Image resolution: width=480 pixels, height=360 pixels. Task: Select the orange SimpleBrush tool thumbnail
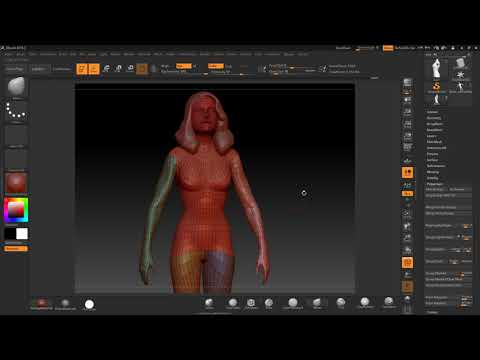coord(436,87)
